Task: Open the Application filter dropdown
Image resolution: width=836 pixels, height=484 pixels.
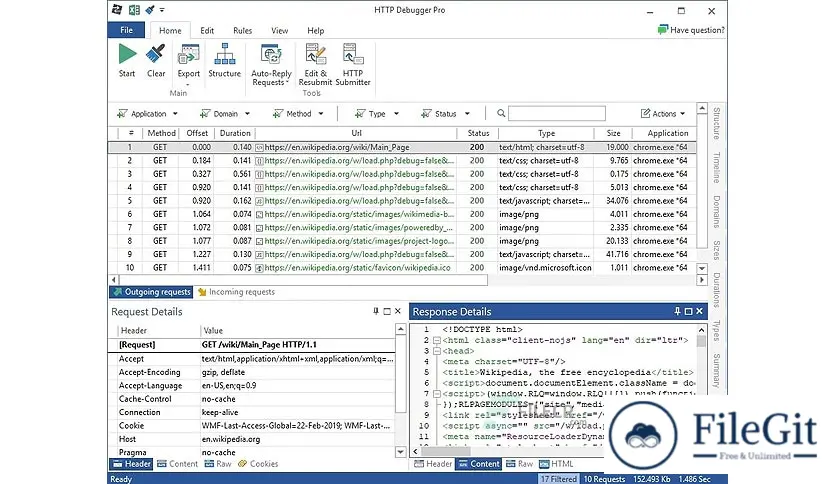Action: [148, 114]
